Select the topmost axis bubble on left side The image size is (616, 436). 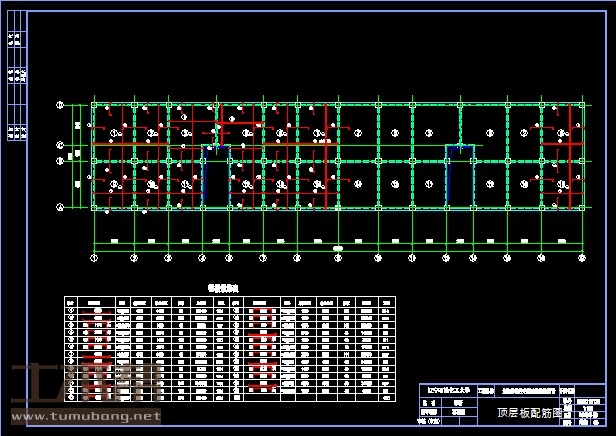60,104
